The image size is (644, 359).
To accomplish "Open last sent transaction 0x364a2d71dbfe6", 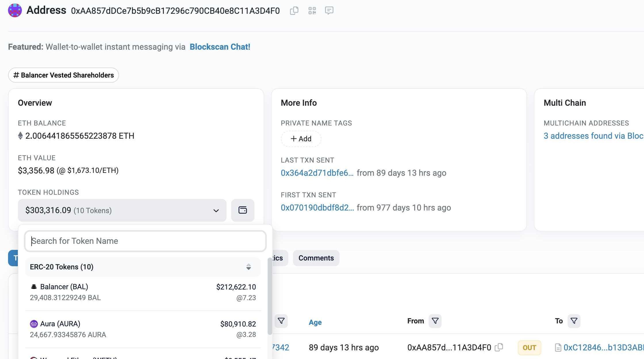I will (x=317, y=173).
